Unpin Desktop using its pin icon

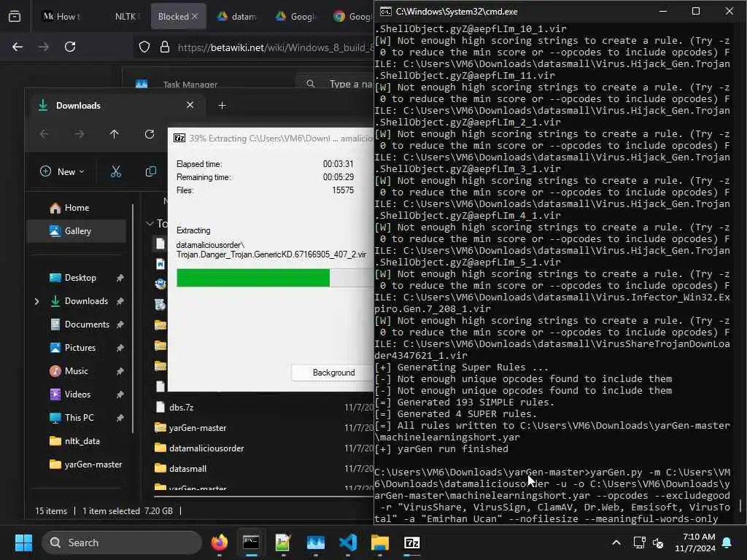point(120,278)
